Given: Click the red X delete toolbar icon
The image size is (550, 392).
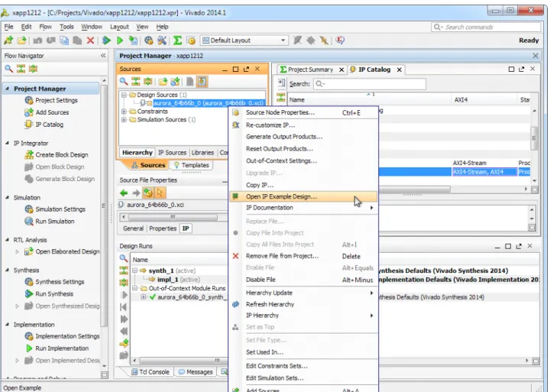Looking at the screenshot, I should click(x=90, y=40).
